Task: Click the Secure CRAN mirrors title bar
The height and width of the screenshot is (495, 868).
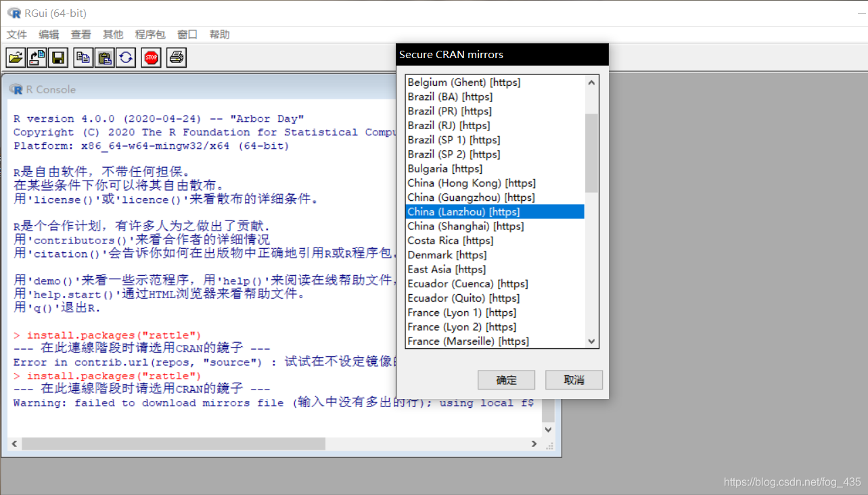Action: coord(502,55)
